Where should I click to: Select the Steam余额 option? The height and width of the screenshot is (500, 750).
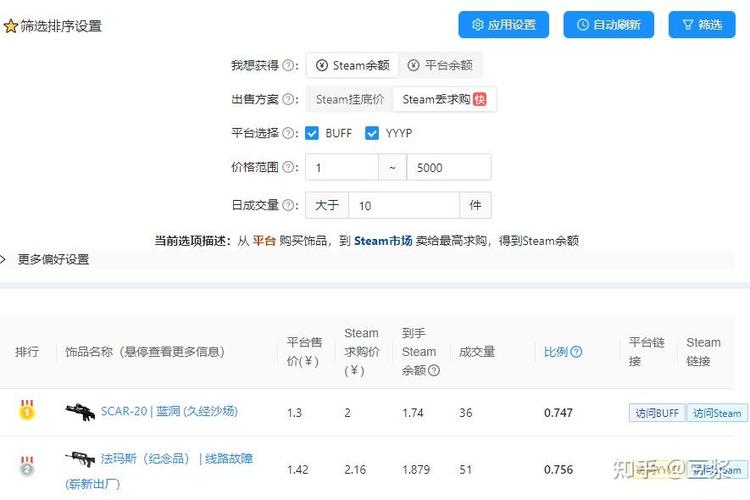coord(353,65)
